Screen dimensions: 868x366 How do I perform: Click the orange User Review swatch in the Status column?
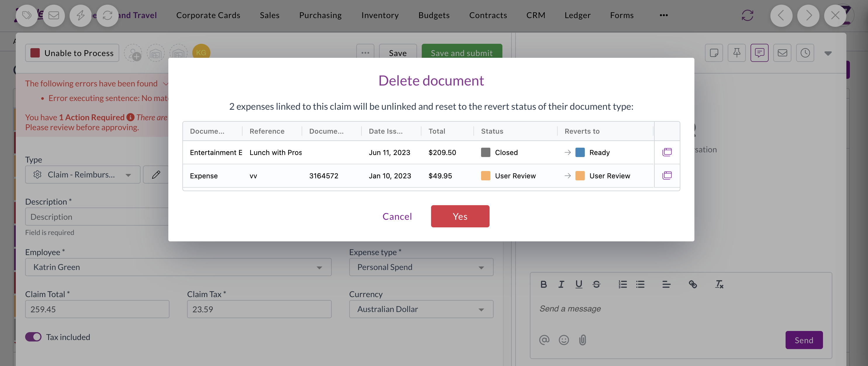[485, 176]
